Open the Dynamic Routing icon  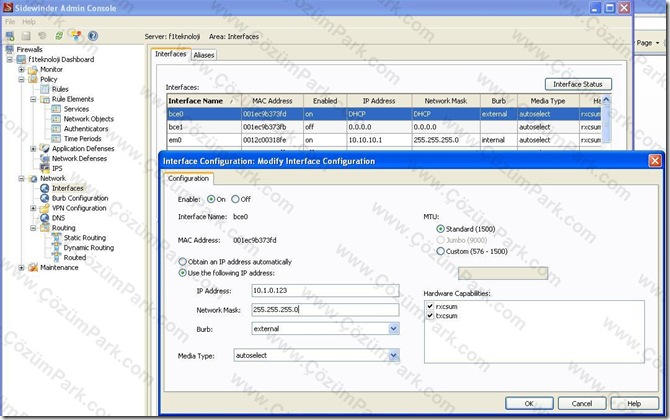(x=56, y=247)
